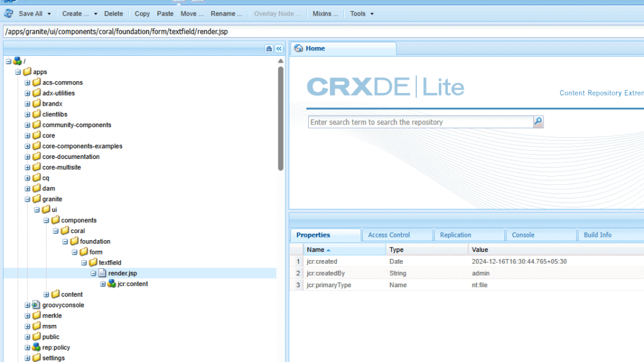Select the Home tab
This screenshot has width=644, height=362.
(x=344, y=48)
